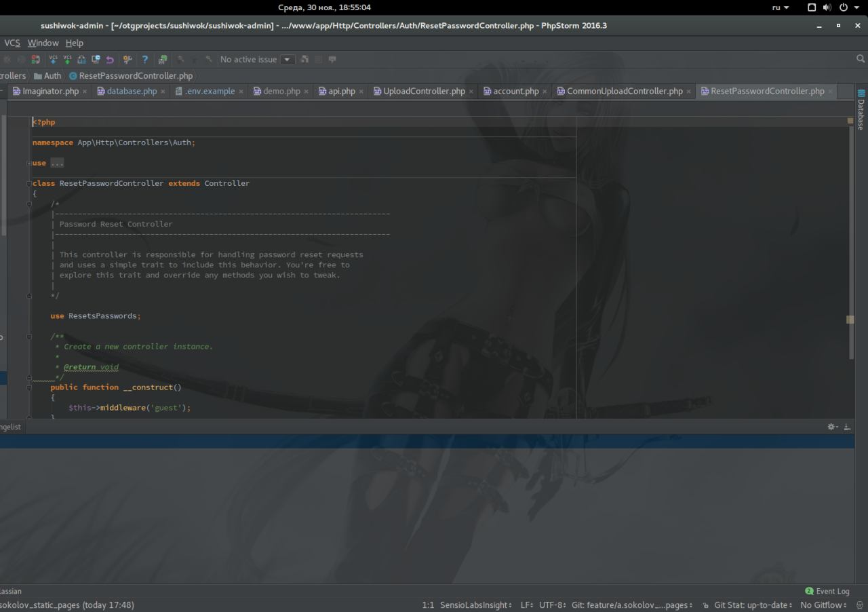Expand the collapsed 'use ...' imports block

pyautogui.click(x=57, y=163)
